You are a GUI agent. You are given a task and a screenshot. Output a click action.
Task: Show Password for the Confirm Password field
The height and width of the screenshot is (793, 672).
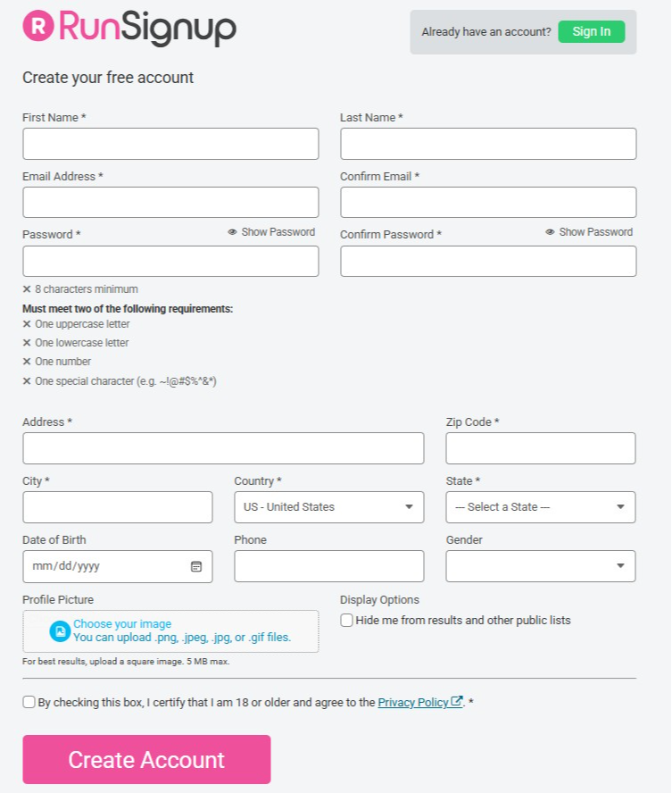pyautogui.click(x=589, y=232)
